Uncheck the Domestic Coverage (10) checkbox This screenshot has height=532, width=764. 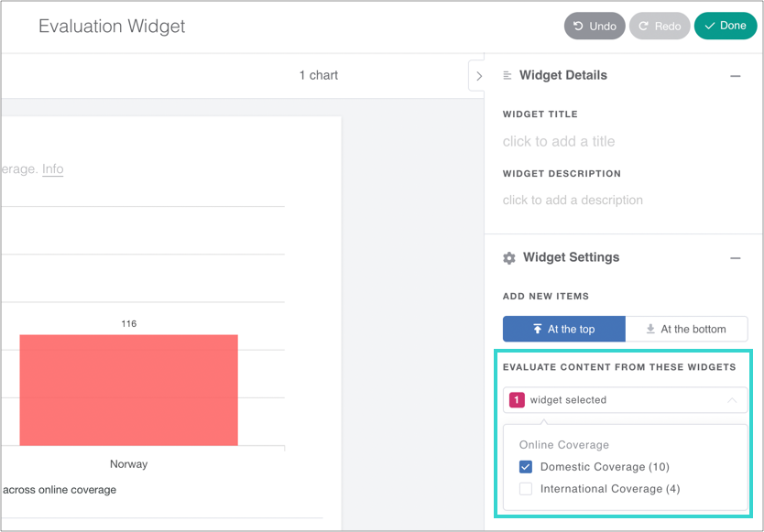click(x=526, y=467)
